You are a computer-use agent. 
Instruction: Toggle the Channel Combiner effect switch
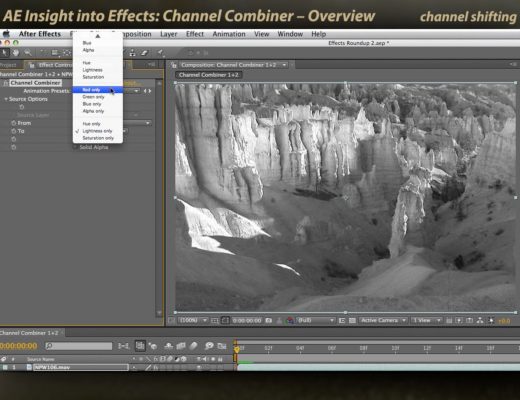pyautogui.click(x=5, y=83)
